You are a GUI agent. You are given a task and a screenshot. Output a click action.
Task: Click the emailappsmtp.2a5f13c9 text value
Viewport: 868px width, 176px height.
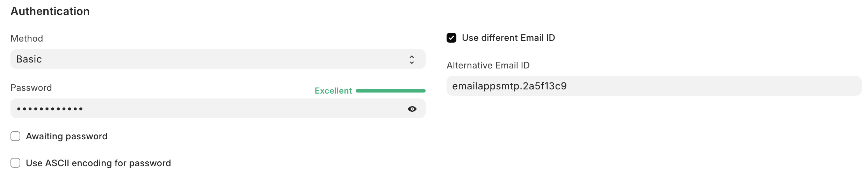point(509,86)
